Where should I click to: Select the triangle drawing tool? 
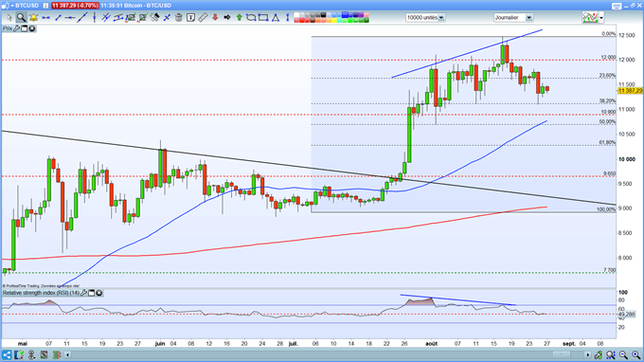point(276,17)
